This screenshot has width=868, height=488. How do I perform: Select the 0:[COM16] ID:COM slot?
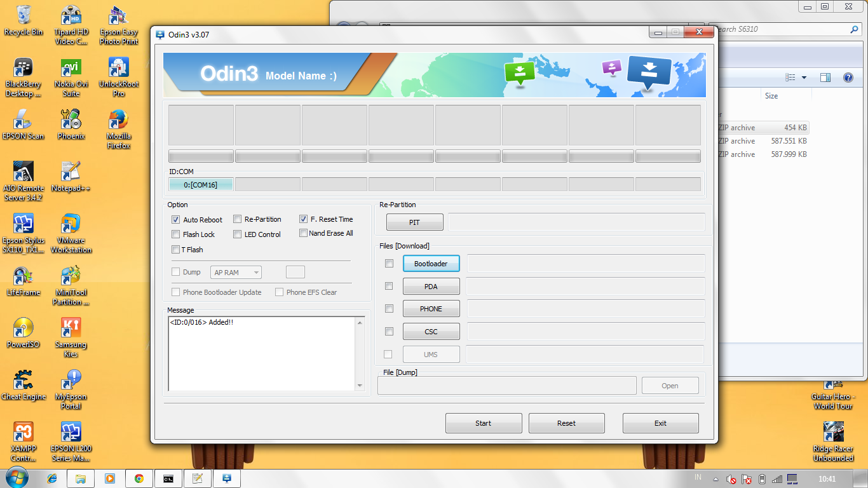[x=201, y=185]
